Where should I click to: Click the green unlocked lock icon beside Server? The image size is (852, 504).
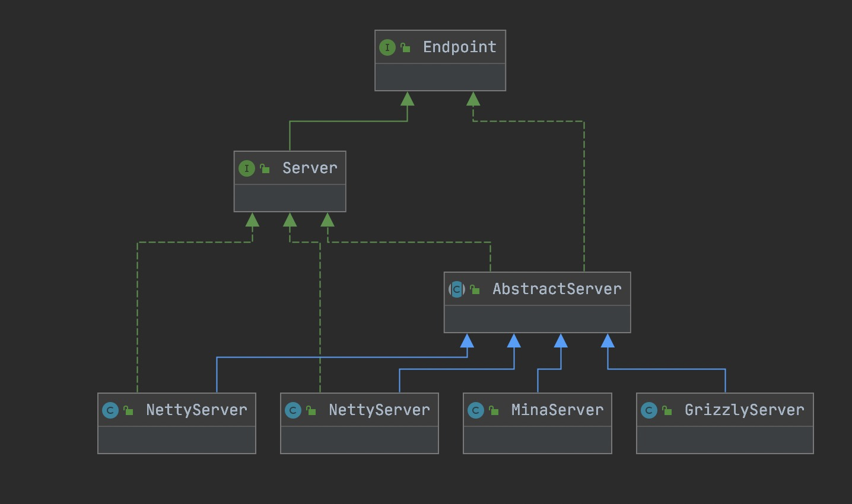(x=265, y=169)
